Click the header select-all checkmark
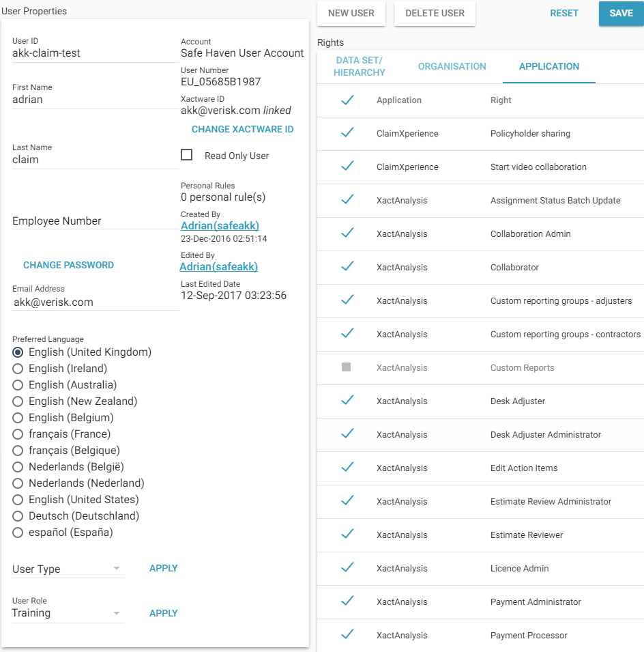Image resolution: width=644 pixels, height=652 pixels. pos(347,100)
